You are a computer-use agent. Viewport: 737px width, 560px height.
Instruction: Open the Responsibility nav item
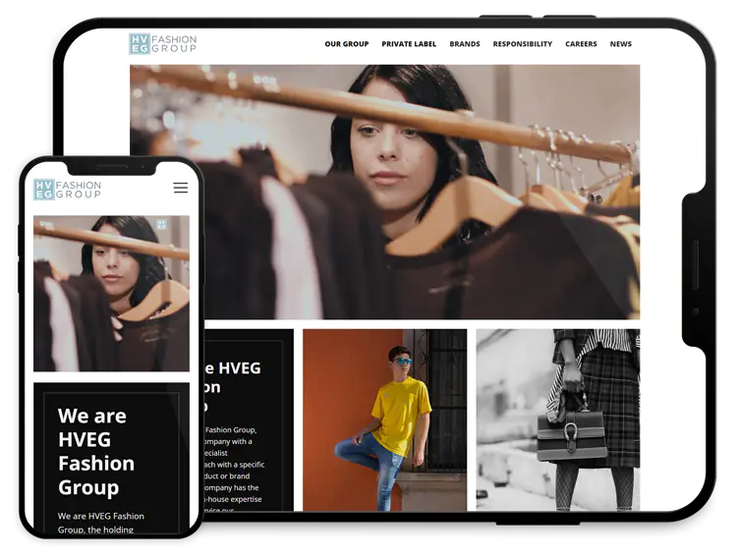point(522,44)
